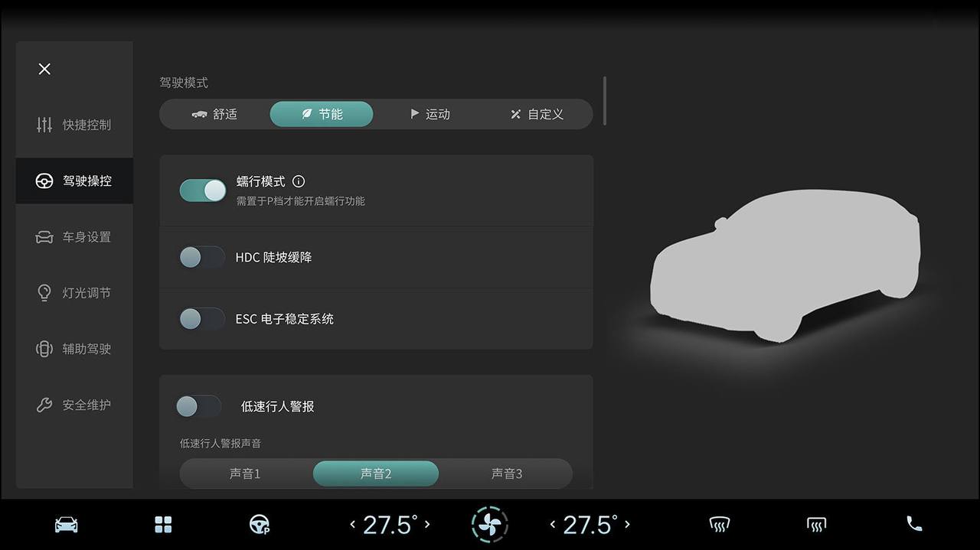
Task: Choose 声音2 alert sound
Action: pyautogui.click(x=376, y=474)
